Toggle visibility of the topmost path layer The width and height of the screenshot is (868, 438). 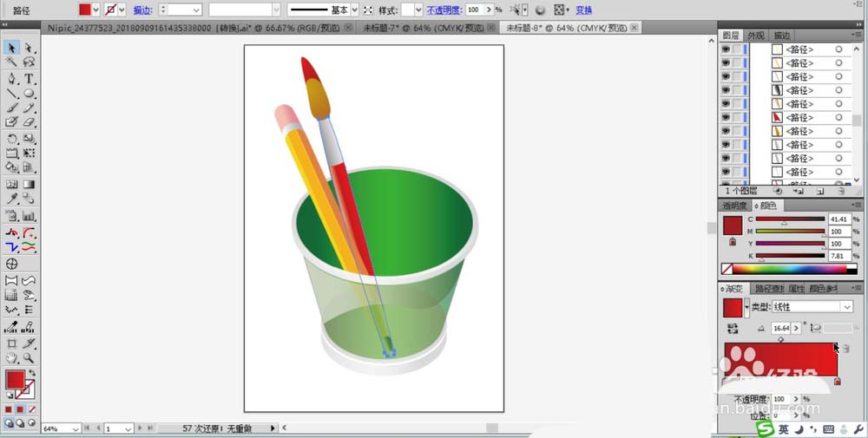725,49
